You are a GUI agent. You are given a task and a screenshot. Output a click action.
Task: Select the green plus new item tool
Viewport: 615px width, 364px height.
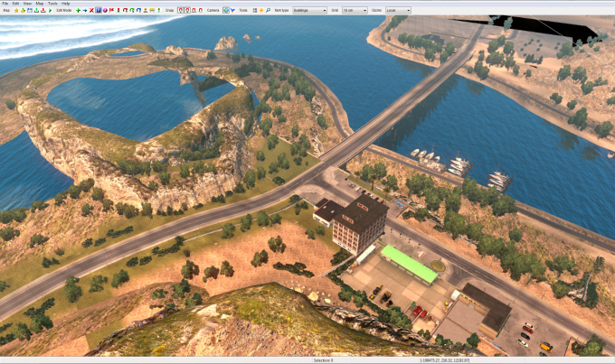[78, 10]
